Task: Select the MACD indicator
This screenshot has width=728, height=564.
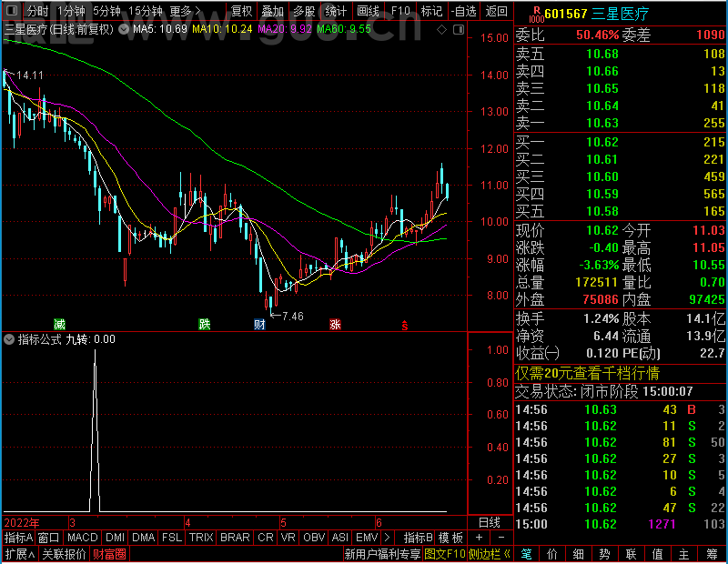Action: click(83, 538)
